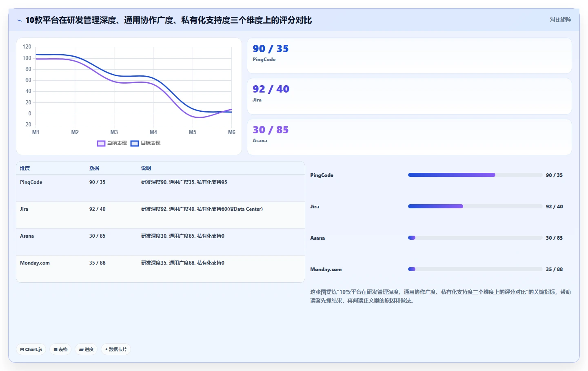Click the M6 axis label on the chart
The height and width of the screenshot is (371, 588).
[232, 132]
